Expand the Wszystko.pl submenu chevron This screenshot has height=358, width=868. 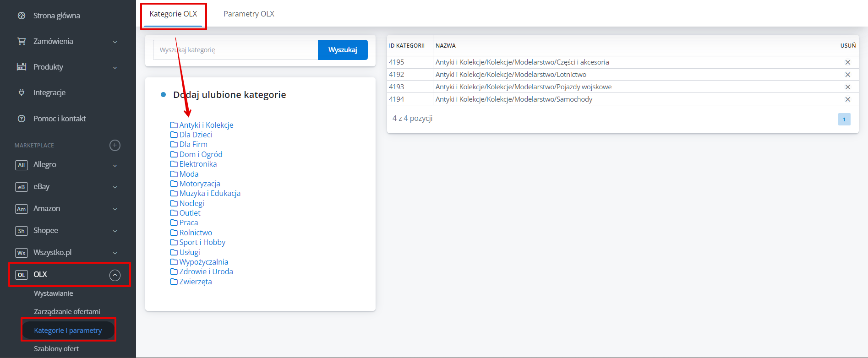(x=115, y=253)
